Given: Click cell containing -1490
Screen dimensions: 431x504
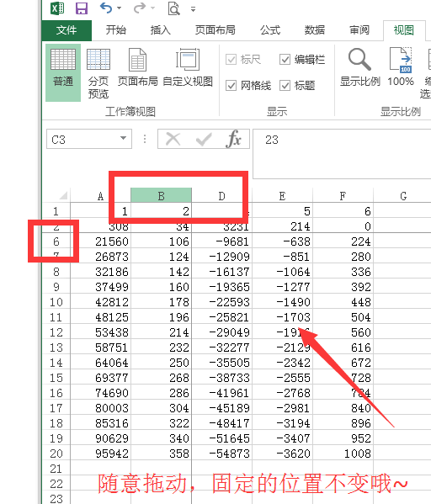Looking at the screenshot, I should (282, 302).
